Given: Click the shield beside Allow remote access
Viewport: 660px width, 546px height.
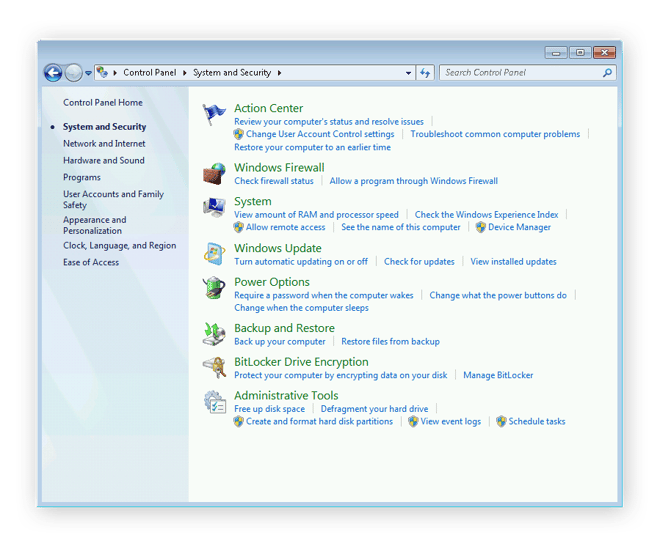Looking at the screenshot, I should pyautogui.click(x=239, y=227).
